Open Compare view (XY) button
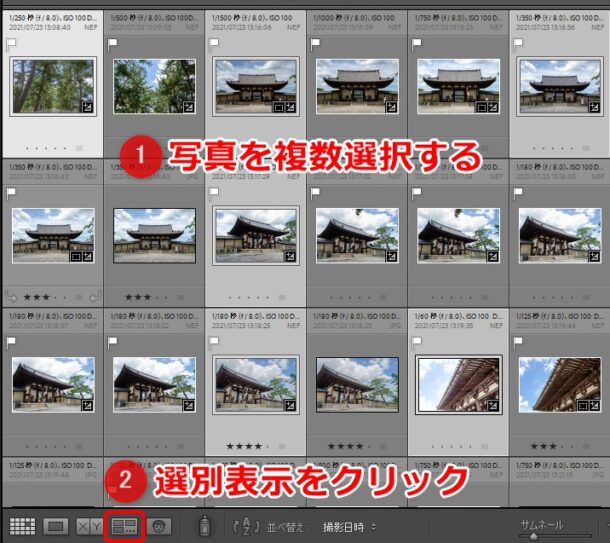This screenshot has height=543, width=610. tap(90, 525)
